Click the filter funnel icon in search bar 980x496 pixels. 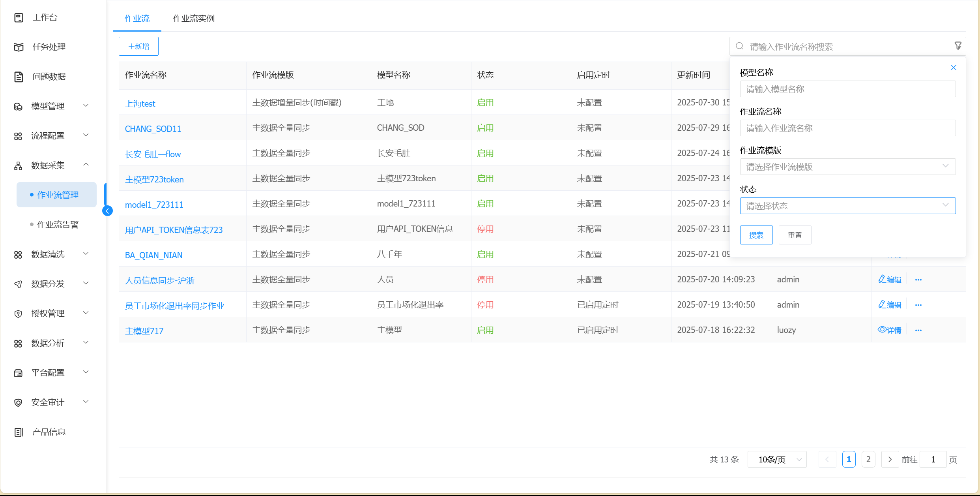[958, 46]
